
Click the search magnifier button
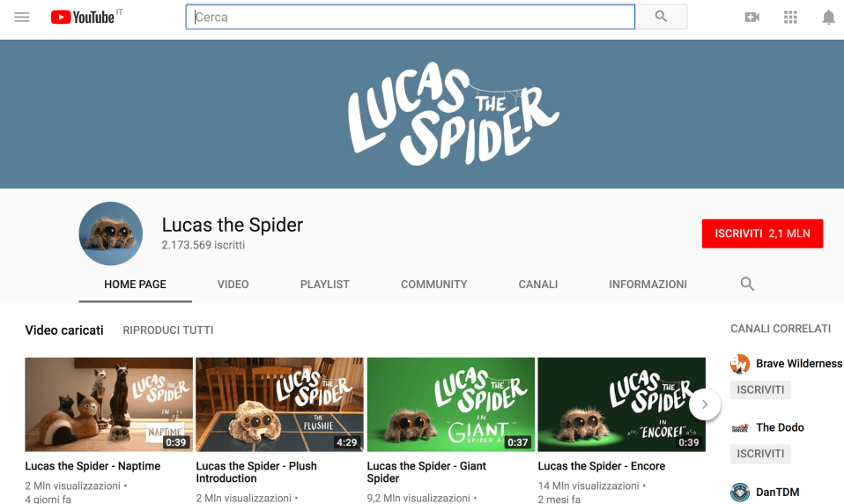pyautogui.click(x=661, y=17)
